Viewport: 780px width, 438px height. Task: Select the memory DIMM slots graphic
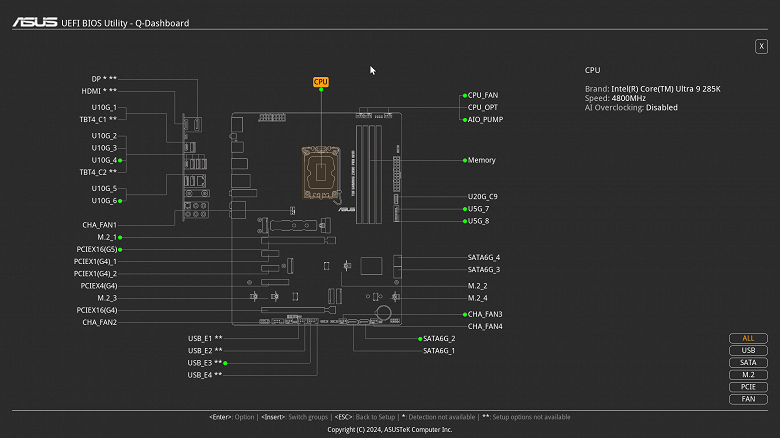369,174
